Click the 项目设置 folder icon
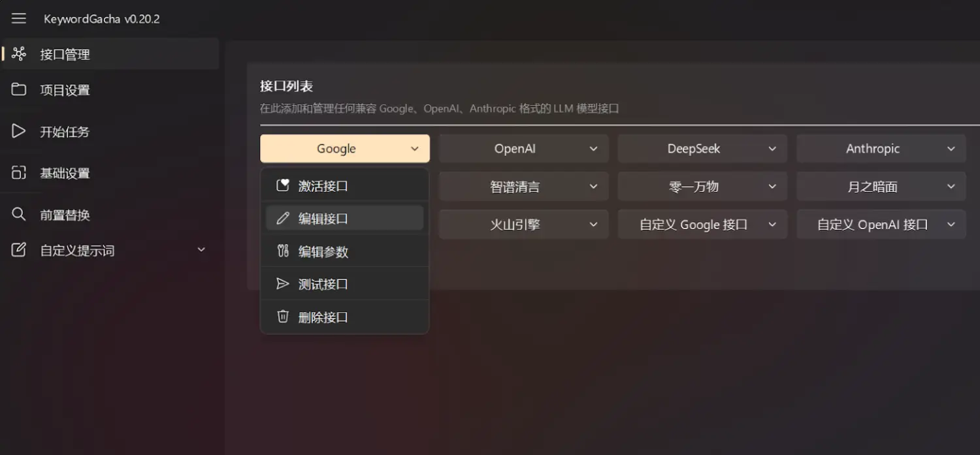 pyautogui.click(x=19, y=90)
